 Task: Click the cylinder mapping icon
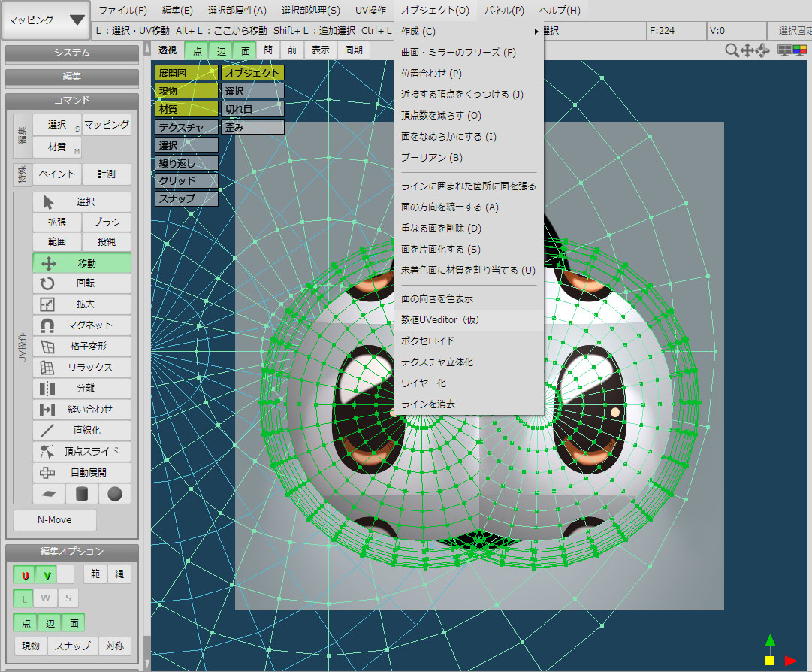click(82, 494)
